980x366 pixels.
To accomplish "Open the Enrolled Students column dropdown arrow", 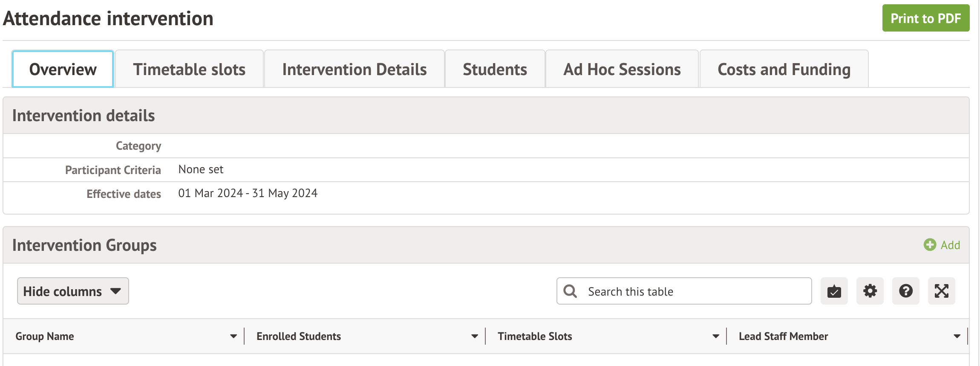I will pos(474,337).
